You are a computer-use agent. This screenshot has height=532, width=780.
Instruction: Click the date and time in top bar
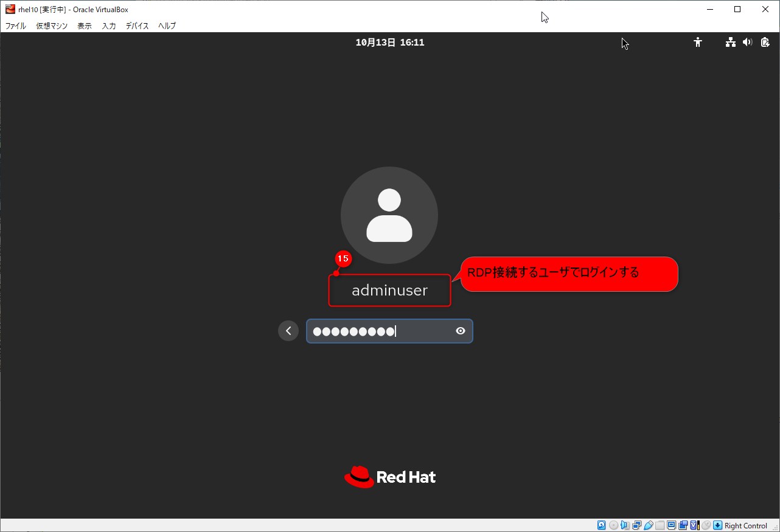click(389, 42)
